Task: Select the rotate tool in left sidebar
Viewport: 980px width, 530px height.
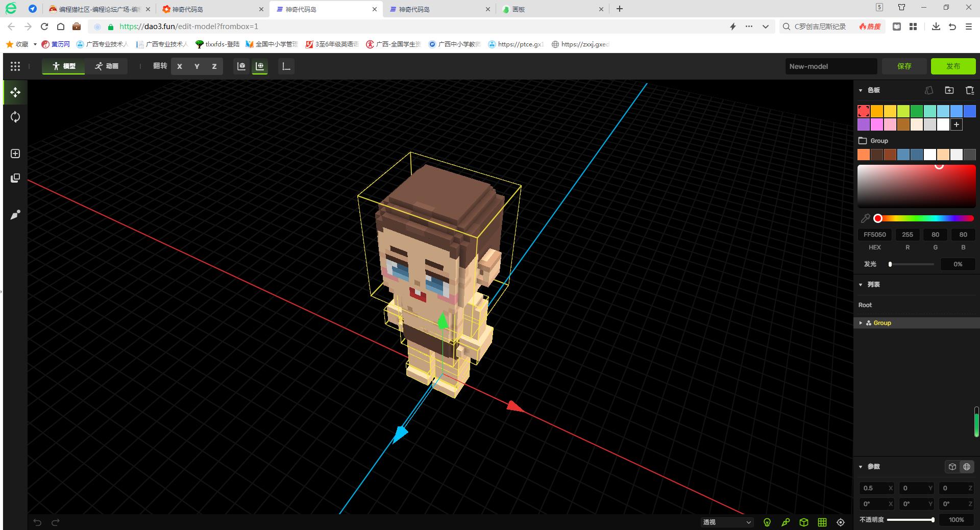Action: click(15, 117)
